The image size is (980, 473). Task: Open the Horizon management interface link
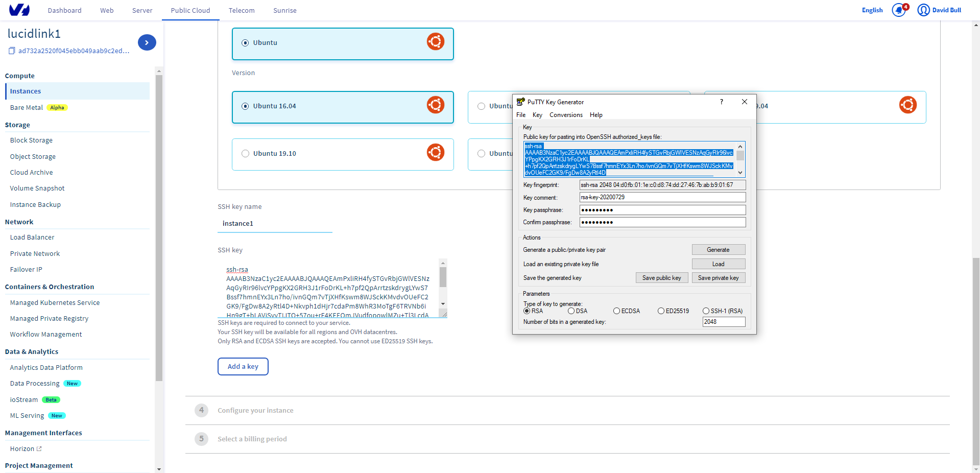coord(22,449)
